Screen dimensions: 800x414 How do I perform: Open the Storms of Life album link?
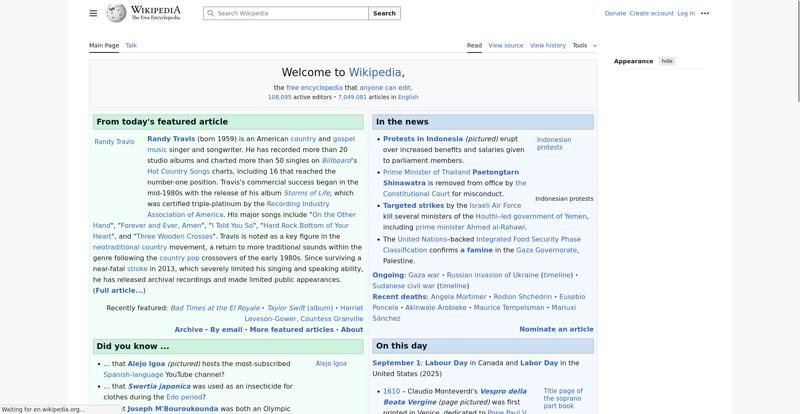tap(307, 193)
